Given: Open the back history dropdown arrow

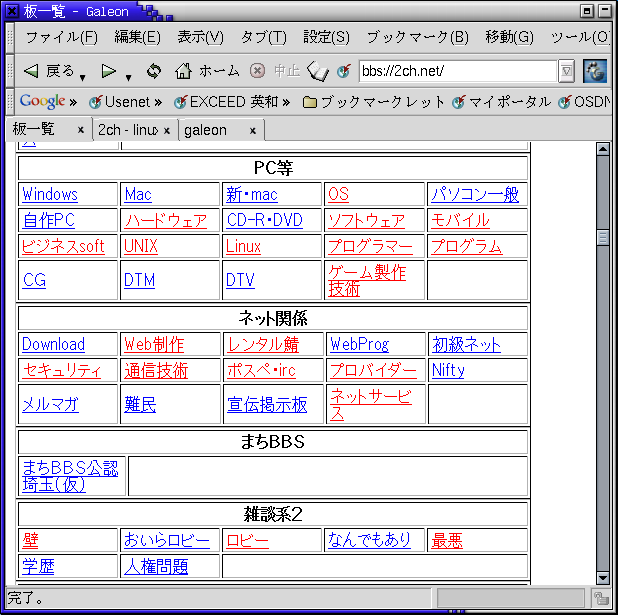Looking at the screenshot, I should click(82, 77).
